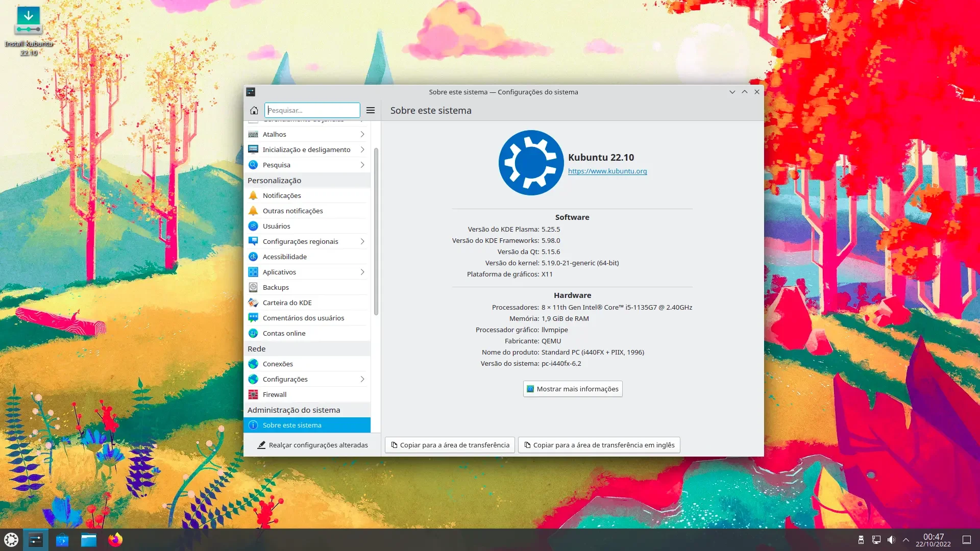Open the application launcher in the taskbar

coord(11,540)
